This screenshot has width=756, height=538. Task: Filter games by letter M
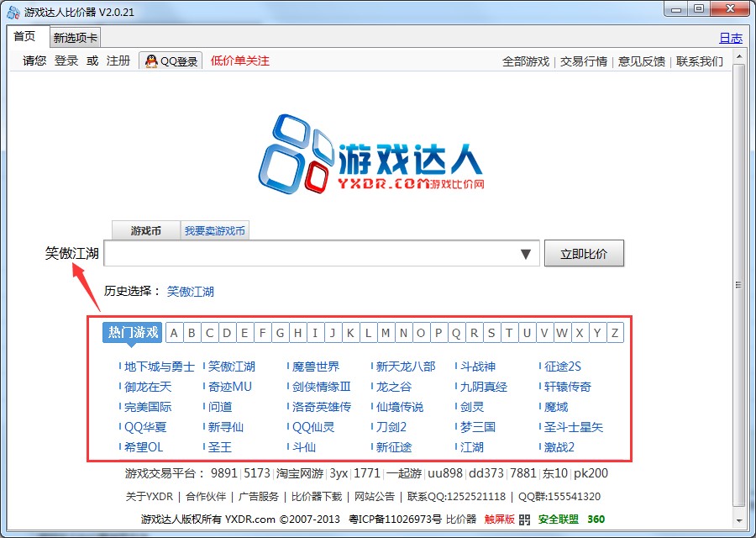(386, 333)
